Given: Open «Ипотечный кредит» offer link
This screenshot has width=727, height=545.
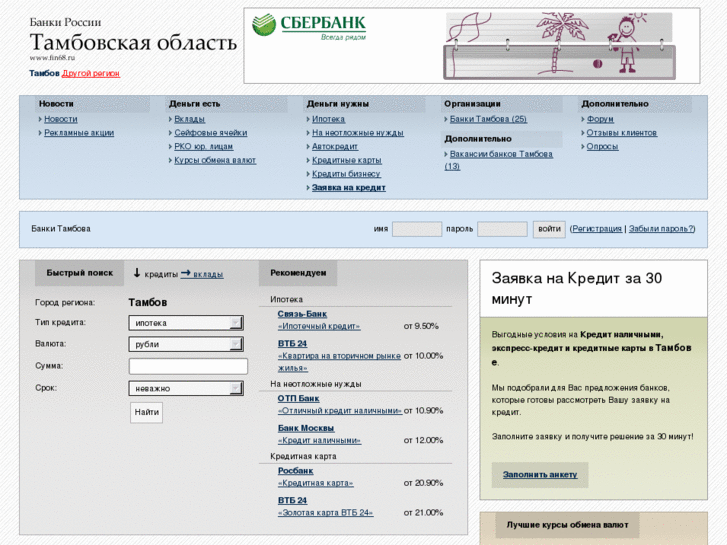Looking at the screenshot, I should tap(319, 326).
